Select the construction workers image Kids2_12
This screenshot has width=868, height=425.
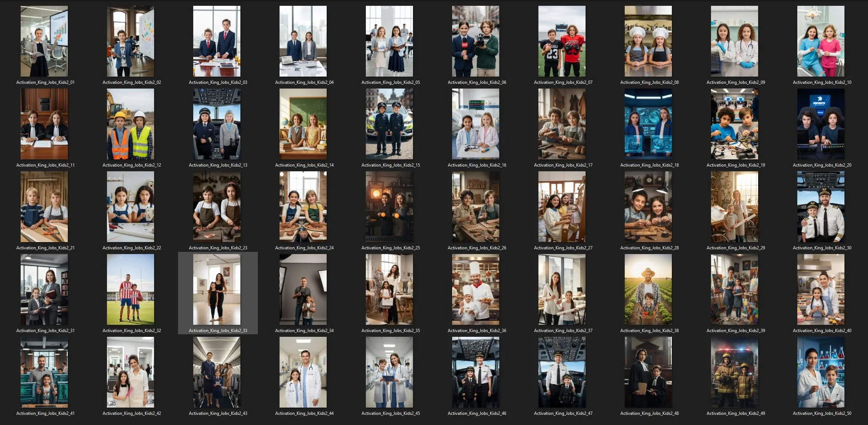[130, 124]
